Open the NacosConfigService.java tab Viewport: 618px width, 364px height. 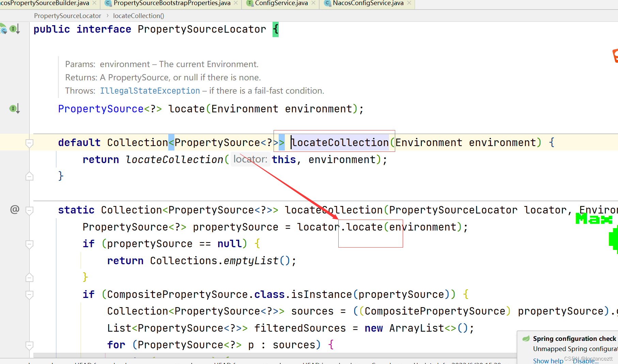point(368,3)
